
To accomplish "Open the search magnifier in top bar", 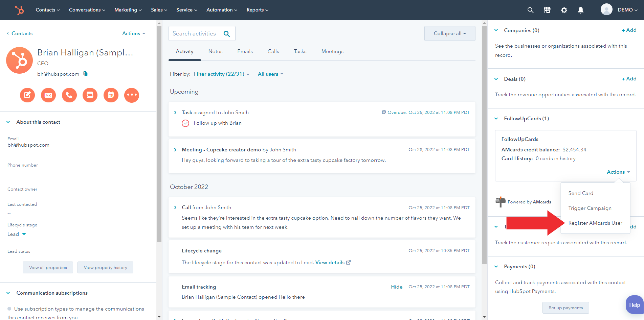I will [530, 10].
